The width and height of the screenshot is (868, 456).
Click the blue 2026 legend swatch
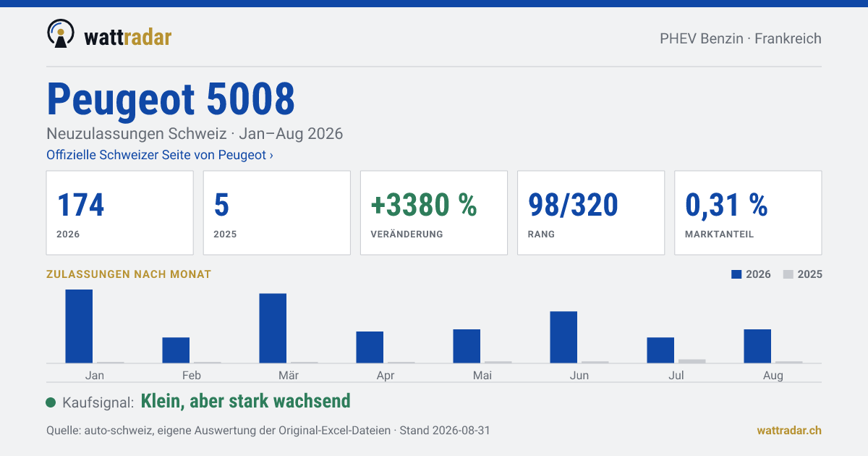pyautogui.click(x=737, y=274)
